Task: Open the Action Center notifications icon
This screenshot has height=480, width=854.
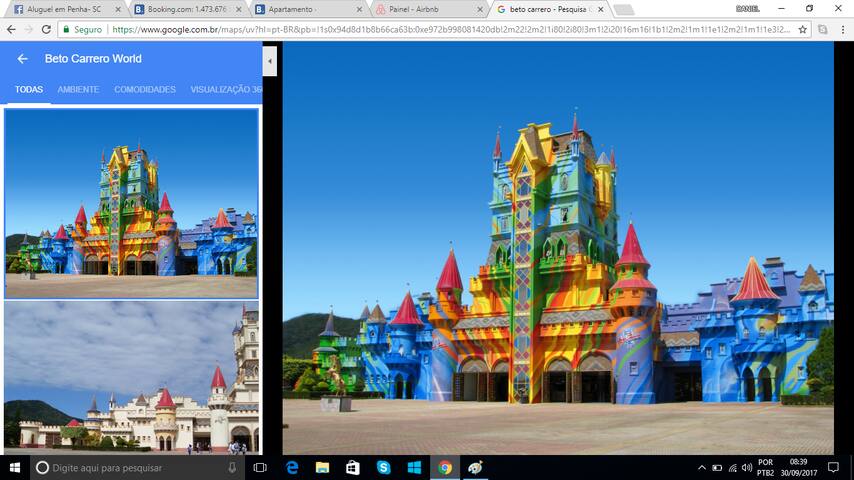Action: pos(833,467)
